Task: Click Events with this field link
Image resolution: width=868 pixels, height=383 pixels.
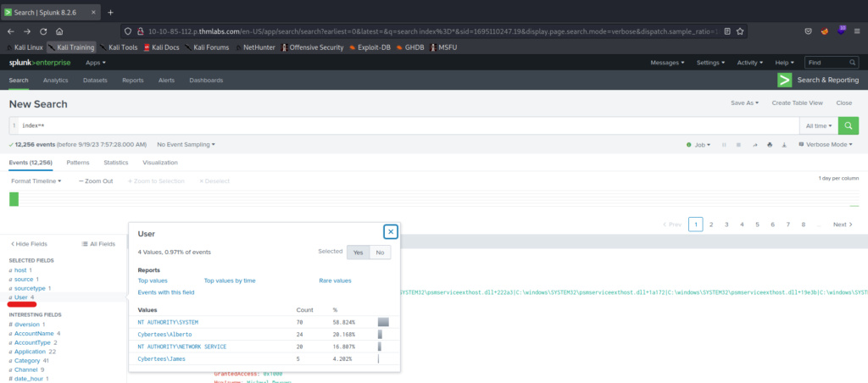Action: pyautogui.click(x=166, y=292)
